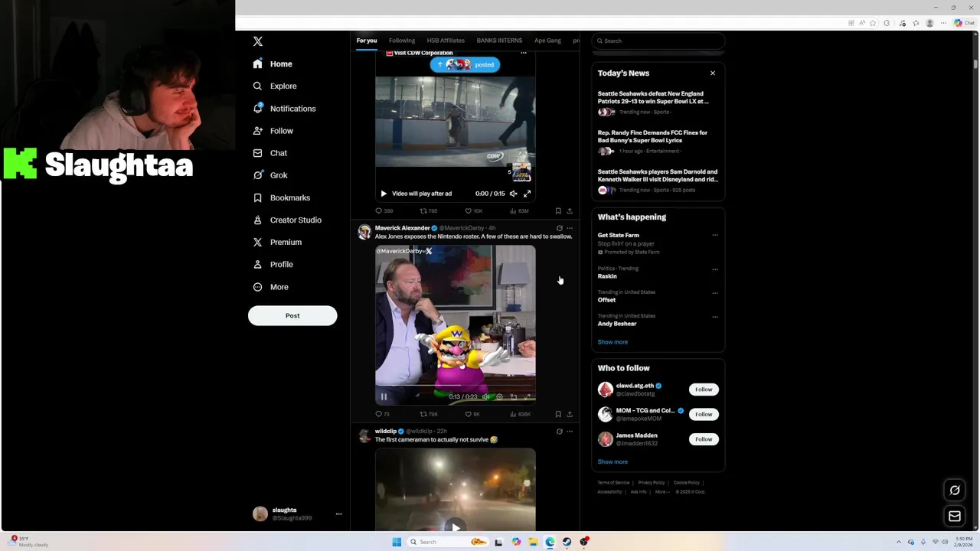Share the CDW ad post

tap(570, 210)
